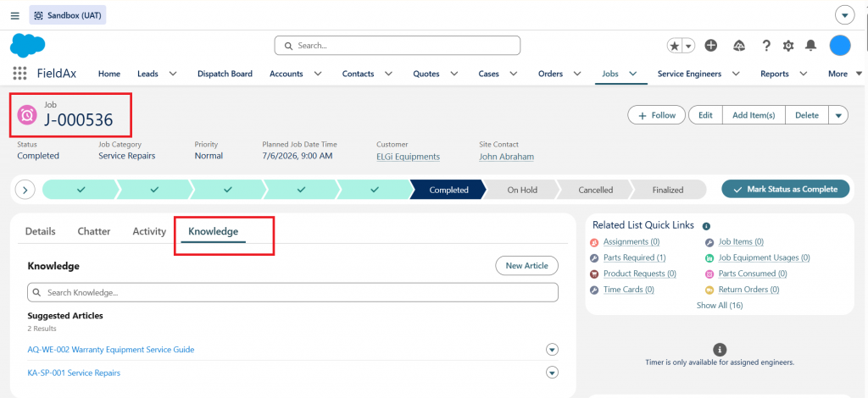
Task: Open the App Launcher grid icon
Action: 19,74
